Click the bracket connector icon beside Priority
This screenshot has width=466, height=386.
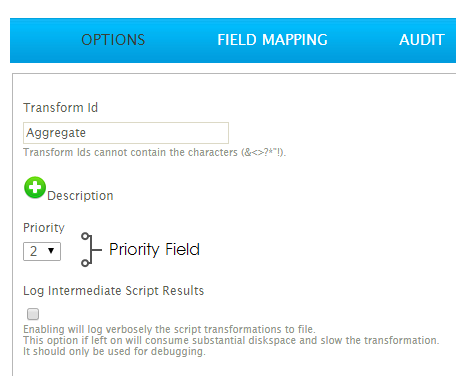[x=91, y=250]
